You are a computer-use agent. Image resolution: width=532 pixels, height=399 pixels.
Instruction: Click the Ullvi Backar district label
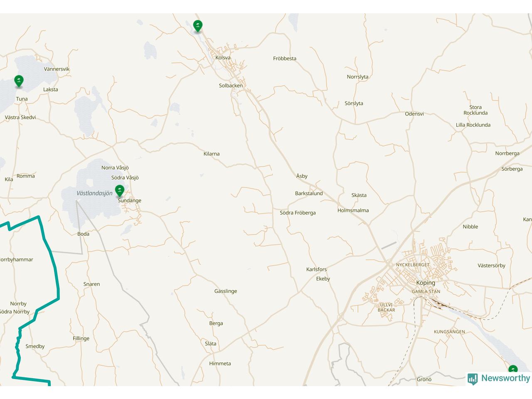coord(387,308)
